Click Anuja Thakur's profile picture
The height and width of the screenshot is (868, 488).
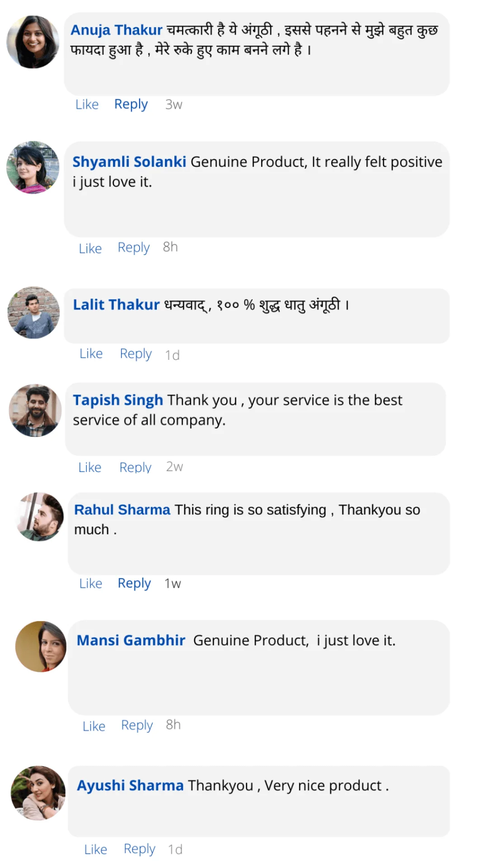click(33, 42)
